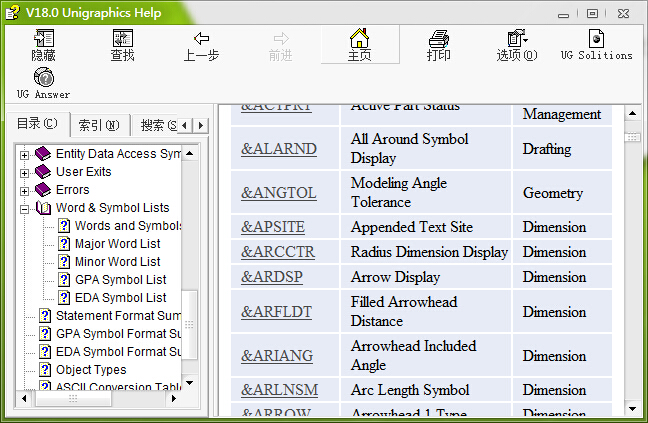
Task: Expand the Entity Data Access Symbols node
Action: (24, 155)
